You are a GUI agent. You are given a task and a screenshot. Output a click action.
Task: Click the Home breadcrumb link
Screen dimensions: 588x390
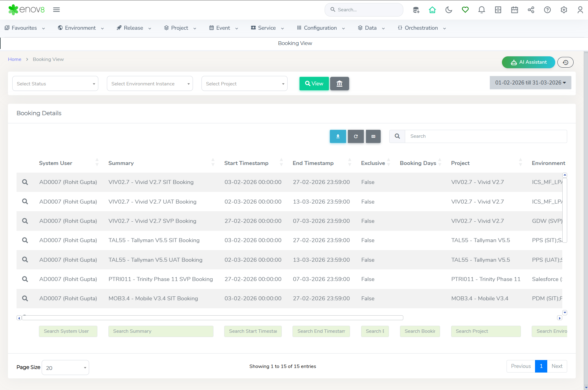[14, 59]
